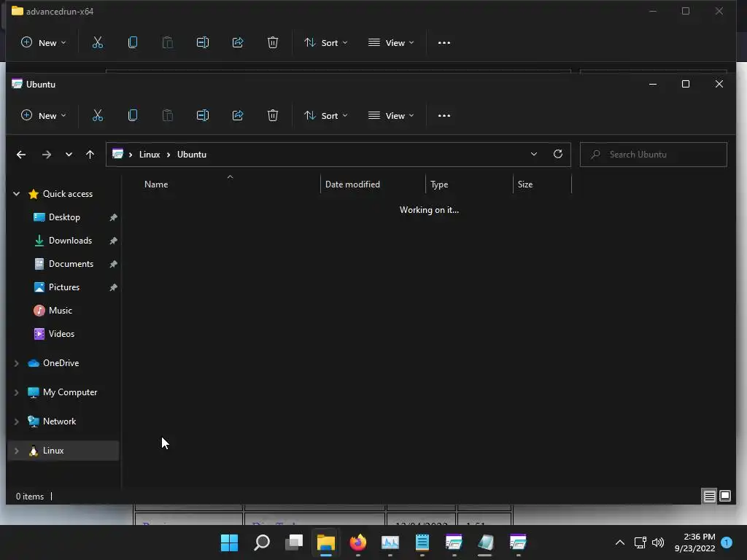The height and width of the screenshot is (560, 747).
Task: Click Cut icon in Ubuntu window toolbar
Action: (x=98, y=115)
